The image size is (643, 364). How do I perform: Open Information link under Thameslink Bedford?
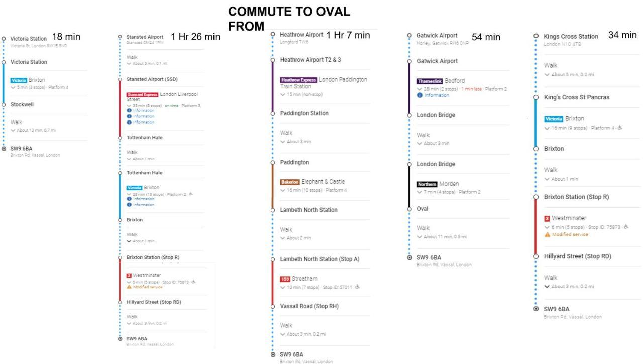coord(437,95)
